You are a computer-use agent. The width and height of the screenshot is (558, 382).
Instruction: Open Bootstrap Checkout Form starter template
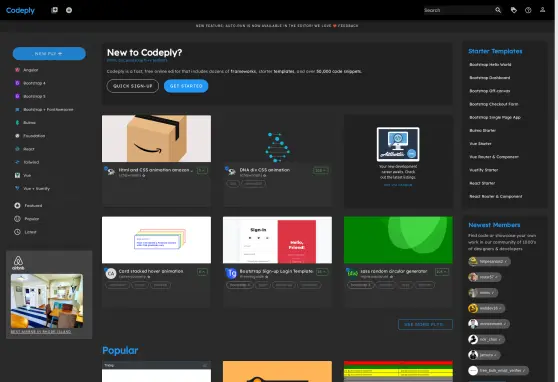tap(494, 104)
